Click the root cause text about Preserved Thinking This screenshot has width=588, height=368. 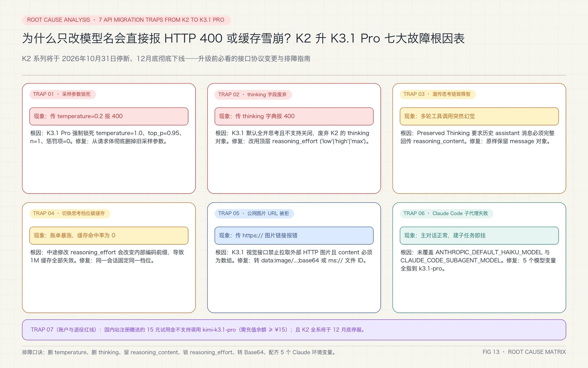477,137
